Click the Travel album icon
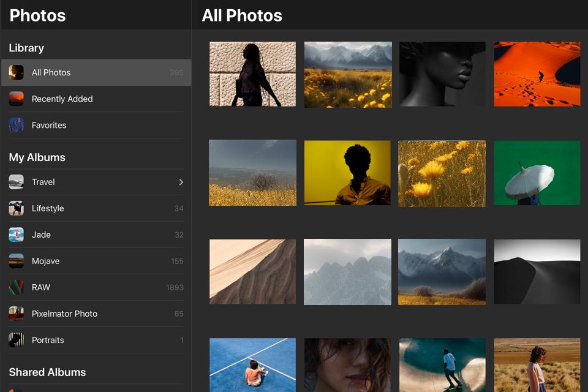588x392 pixels. tap(16, 182)
